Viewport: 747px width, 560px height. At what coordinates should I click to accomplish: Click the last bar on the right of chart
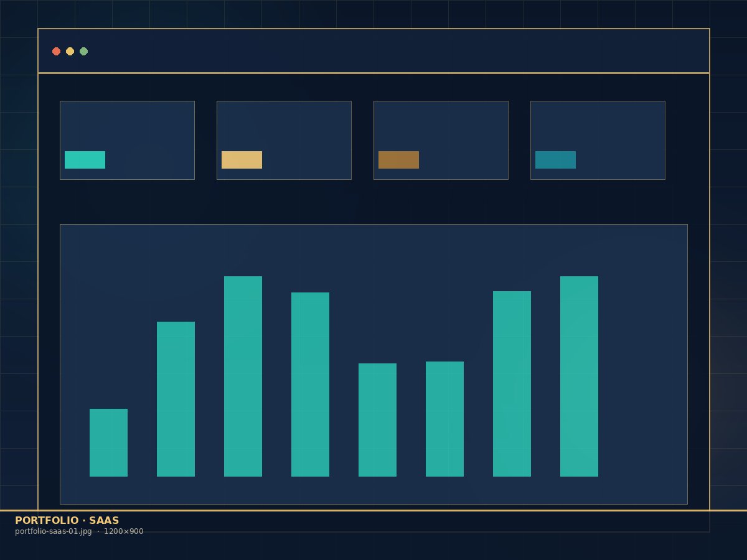click(x=579, y=376)
